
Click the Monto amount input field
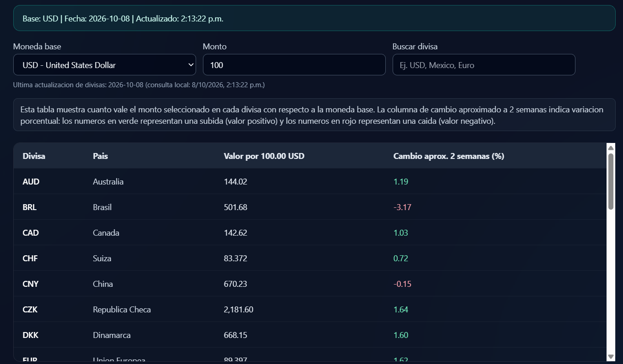click(294, 65)
